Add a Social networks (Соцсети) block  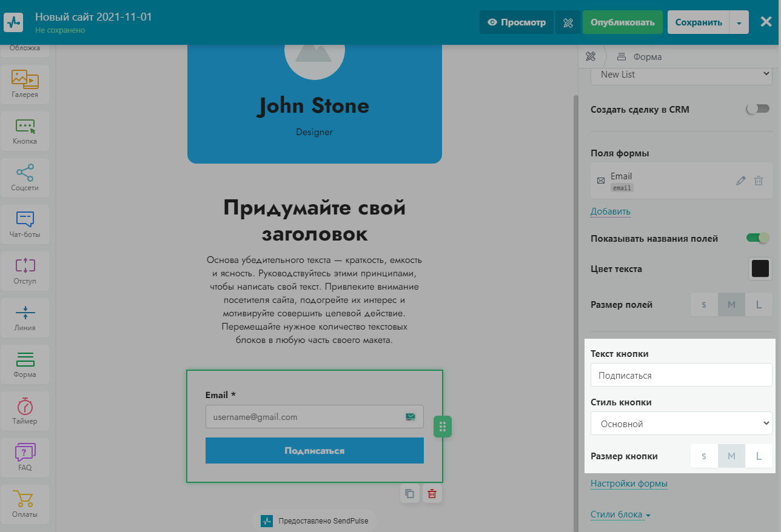click(25, 177)
